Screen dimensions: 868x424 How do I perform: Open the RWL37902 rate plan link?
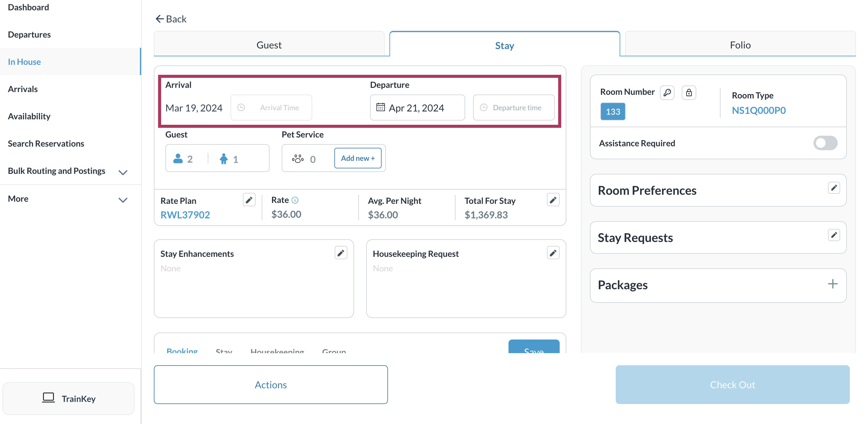(185, 215)
